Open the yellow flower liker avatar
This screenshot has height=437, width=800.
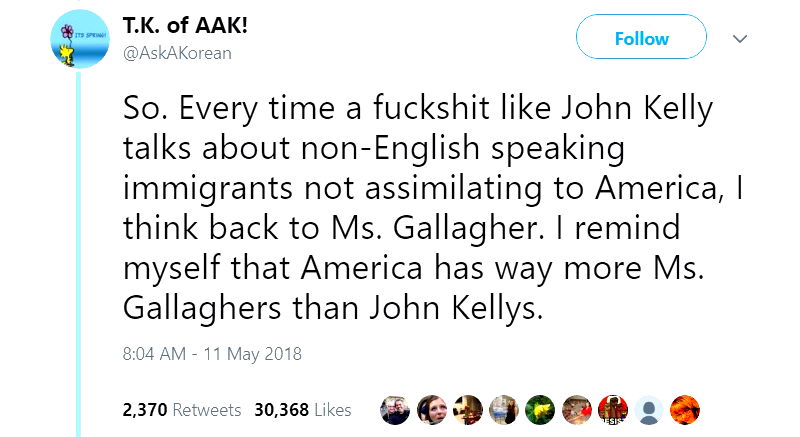tap(540, 409)
